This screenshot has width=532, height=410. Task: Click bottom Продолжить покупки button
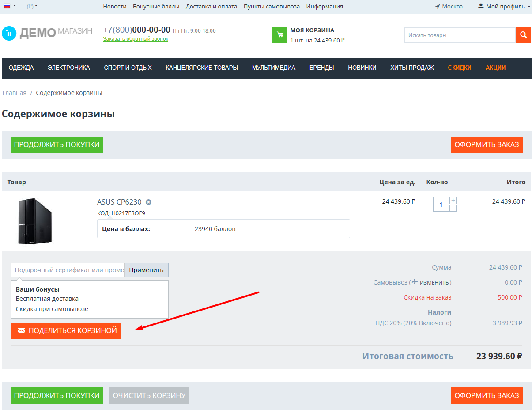(x=57, y=395)
